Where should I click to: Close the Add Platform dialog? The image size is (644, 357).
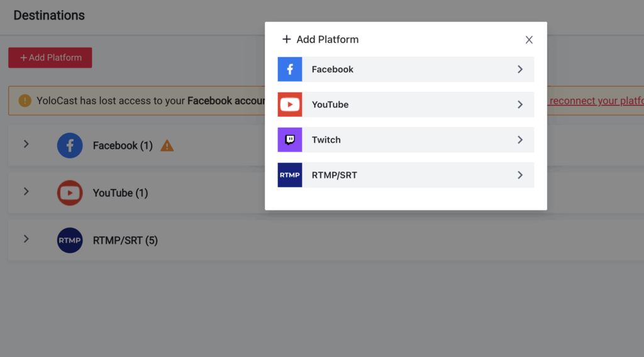(x=529, y=40)
